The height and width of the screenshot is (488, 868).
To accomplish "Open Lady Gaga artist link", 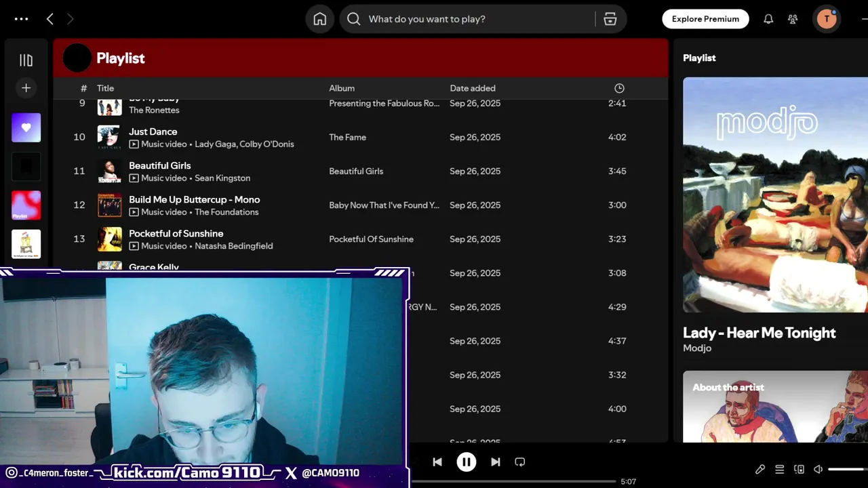I will (216, 144).
